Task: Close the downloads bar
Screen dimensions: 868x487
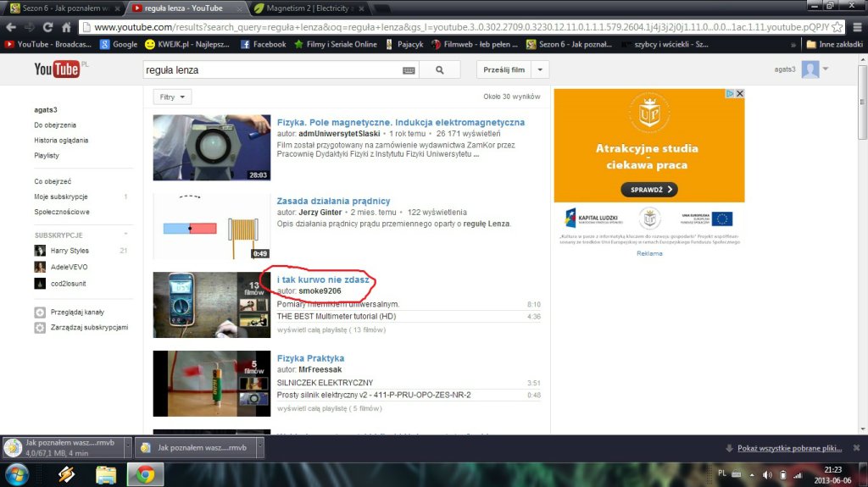Action: [x=856, y=448]
